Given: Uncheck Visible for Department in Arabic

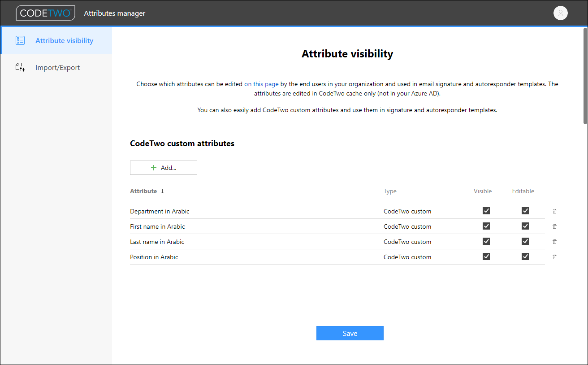Looking at the screenshot, I should click(486, 211).
